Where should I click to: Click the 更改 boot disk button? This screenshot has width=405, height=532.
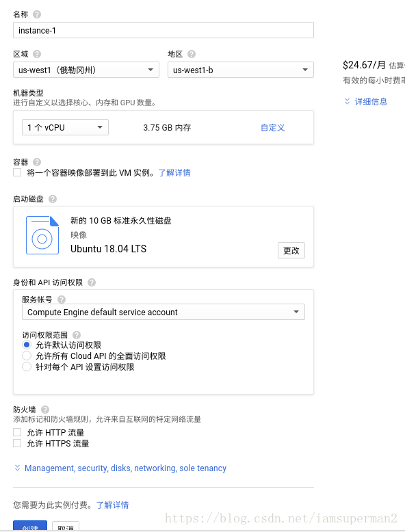(x=291, y=250)
